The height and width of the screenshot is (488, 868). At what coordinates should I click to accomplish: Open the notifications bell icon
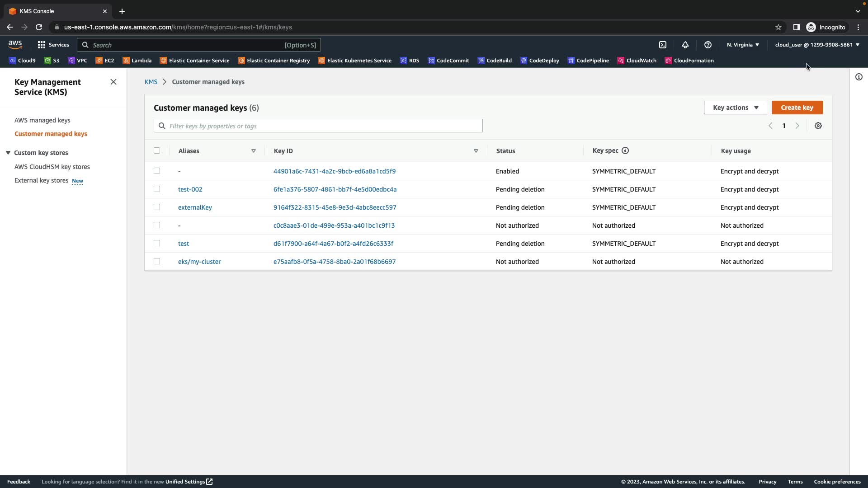click(685, 45)
